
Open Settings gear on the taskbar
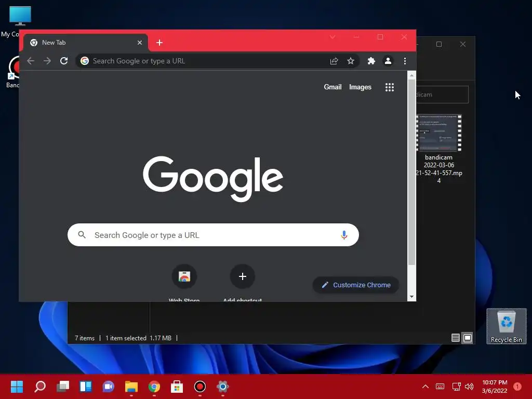222,387
